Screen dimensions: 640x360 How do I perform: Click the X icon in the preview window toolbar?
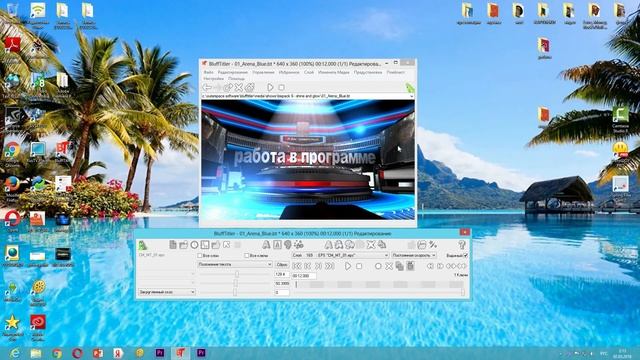point(239,87)
